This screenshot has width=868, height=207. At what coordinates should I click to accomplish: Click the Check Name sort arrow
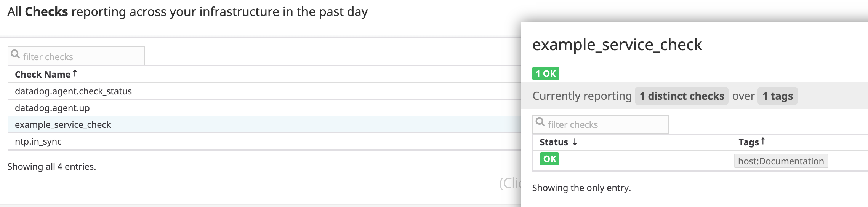coord(75,73)
